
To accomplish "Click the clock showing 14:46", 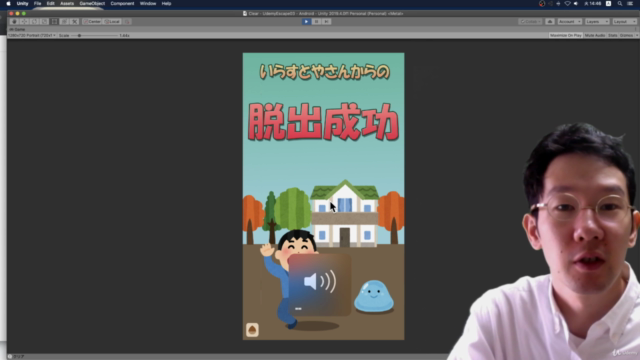I will tap(593, 4).
